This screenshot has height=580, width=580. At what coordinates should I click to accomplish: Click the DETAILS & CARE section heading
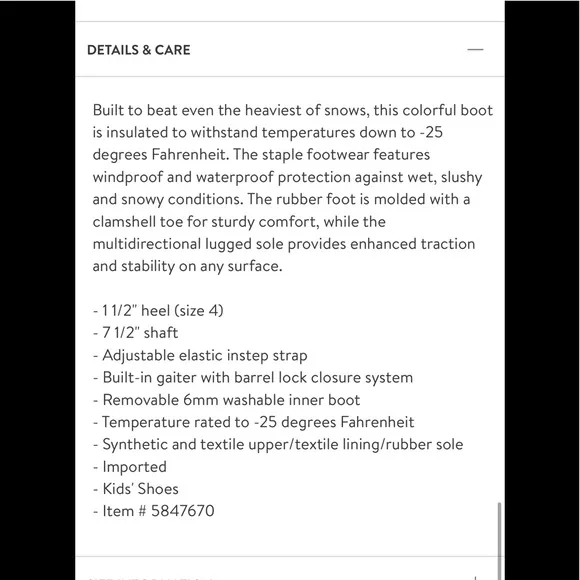[x=139, y=50]
